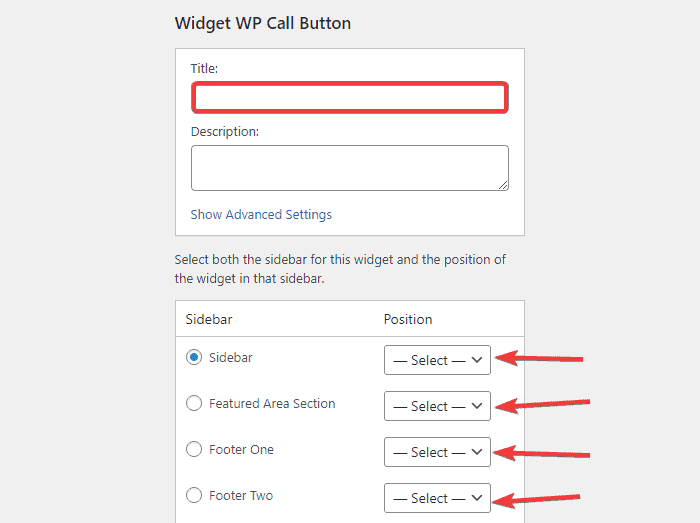Open the Footer One position dropdown
This screenshot has width=700, height=523.
pyautogui.click(x=437, y=452)
